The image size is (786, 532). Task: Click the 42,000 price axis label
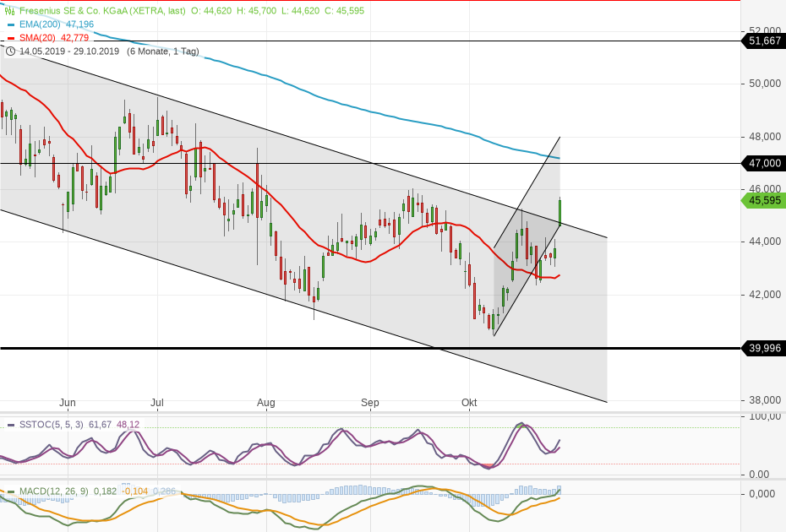click(x=764, y=295)
